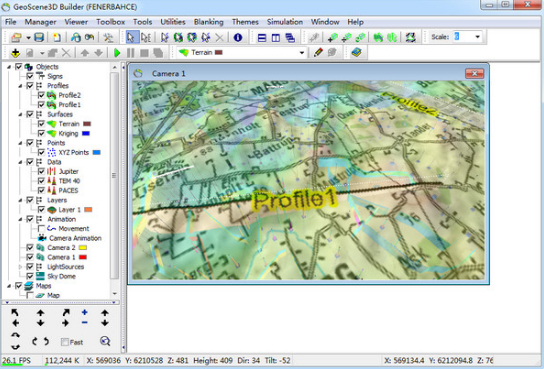This screenshot has height=369, width=544.
Task: Expand the LightSources tree node
Action: click(x=20, y=267)
